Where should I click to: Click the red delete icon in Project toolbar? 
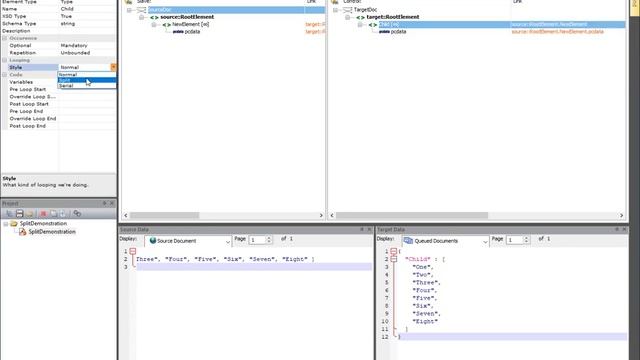[43, 213]
